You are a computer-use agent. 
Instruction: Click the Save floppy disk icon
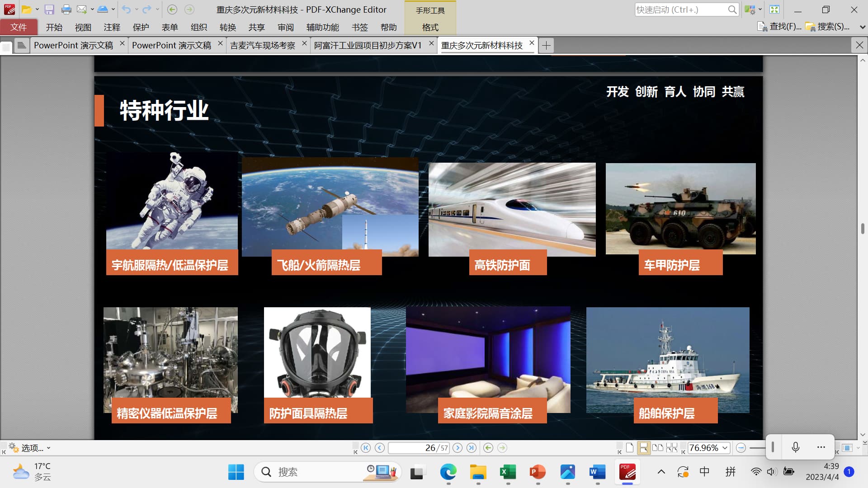point(49,9)
